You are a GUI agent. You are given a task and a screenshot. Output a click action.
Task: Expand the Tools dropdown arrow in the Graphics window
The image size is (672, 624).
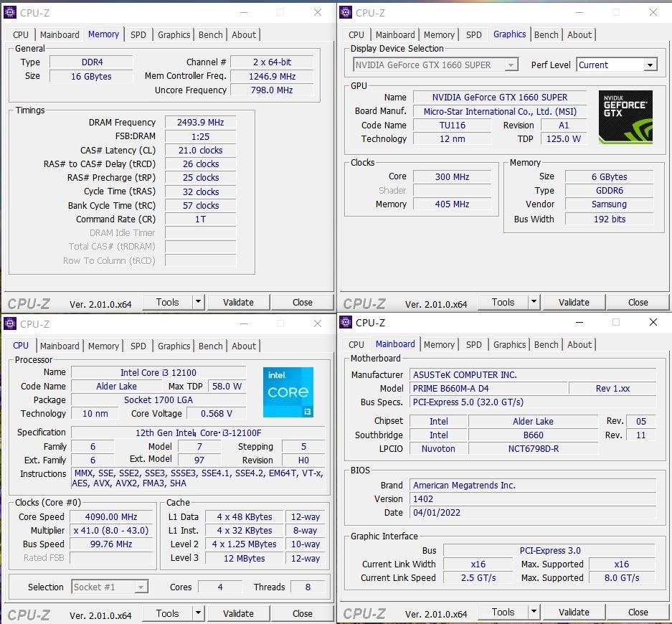[534, 302]
